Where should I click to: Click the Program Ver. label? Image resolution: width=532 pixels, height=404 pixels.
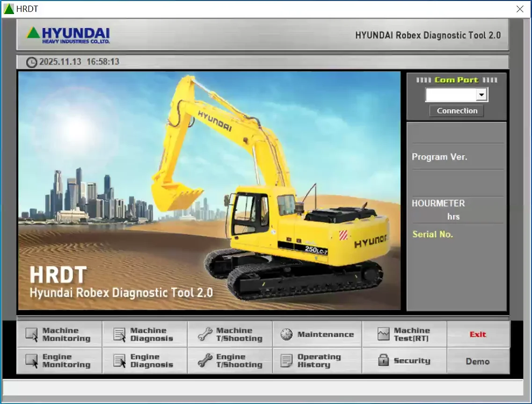coord(439,157)
